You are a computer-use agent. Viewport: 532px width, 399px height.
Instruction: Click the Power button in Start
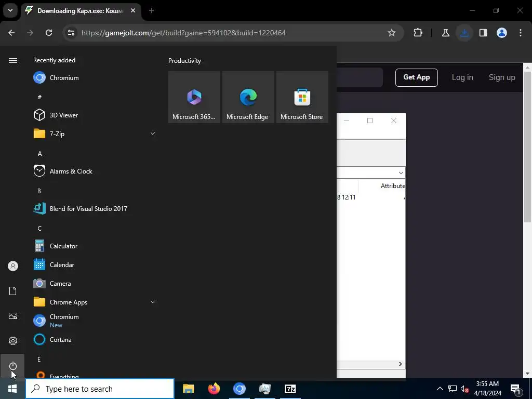pos(13,366)
